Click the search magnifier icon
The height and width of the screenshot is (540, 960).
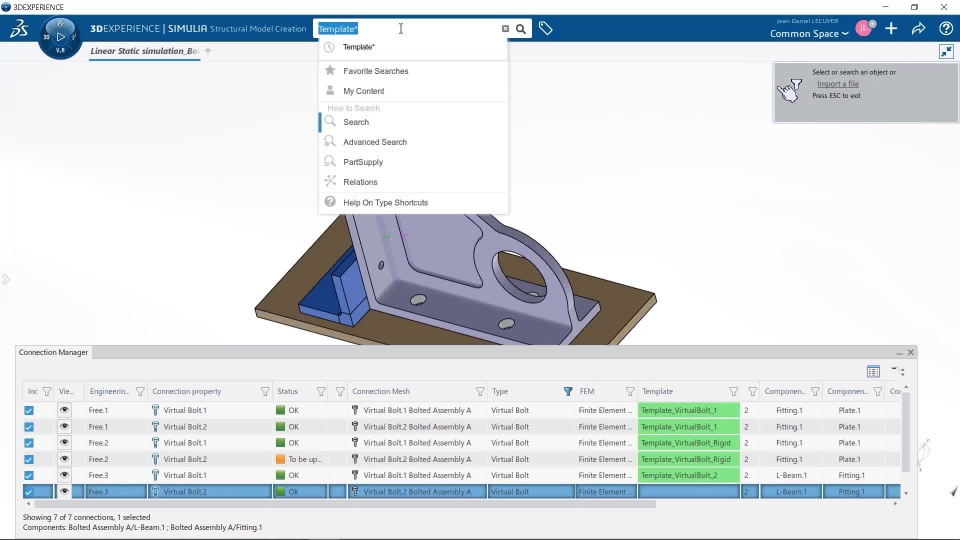coord(520,29)
